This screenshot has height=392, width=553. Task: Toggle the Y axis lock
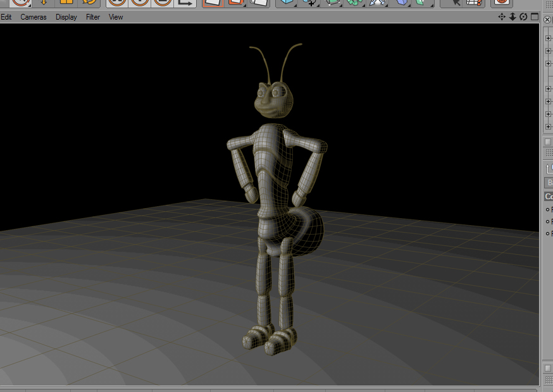point(140,3)
